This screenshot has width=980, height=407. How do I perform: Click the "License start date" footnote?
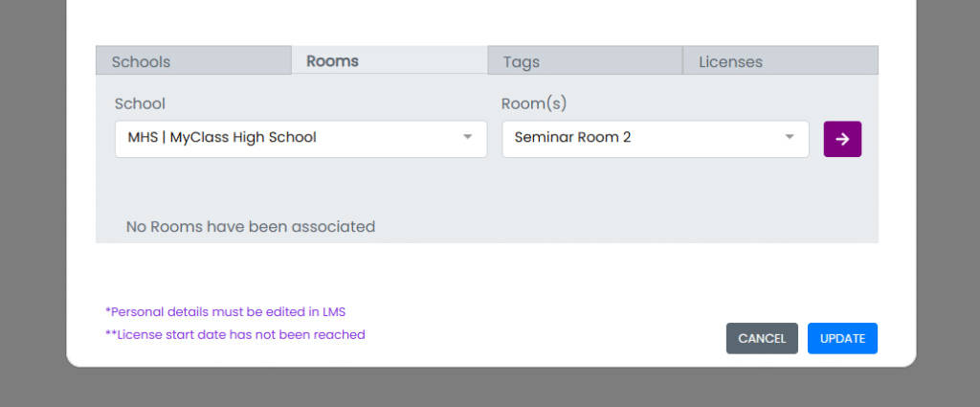[235, 334]
